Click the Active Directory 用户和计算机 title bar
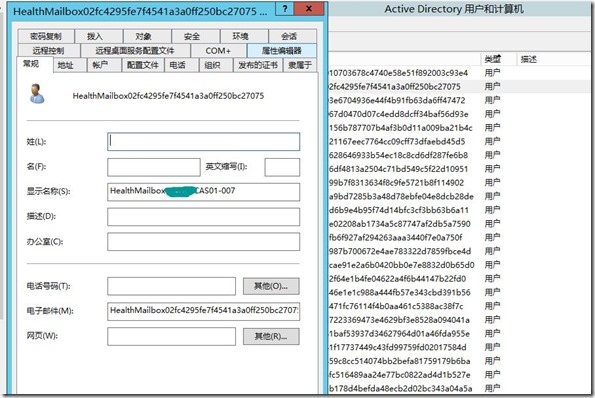Image resolution: width=595 pixels, height=398 pixels. (x=459, y=9)
